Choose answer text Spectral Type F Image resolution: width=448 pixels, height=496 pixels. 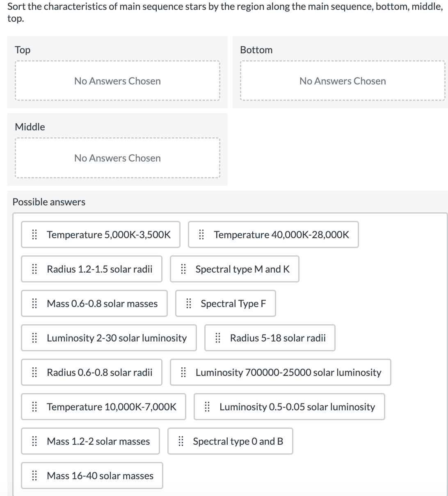click(x=233, y=303)
